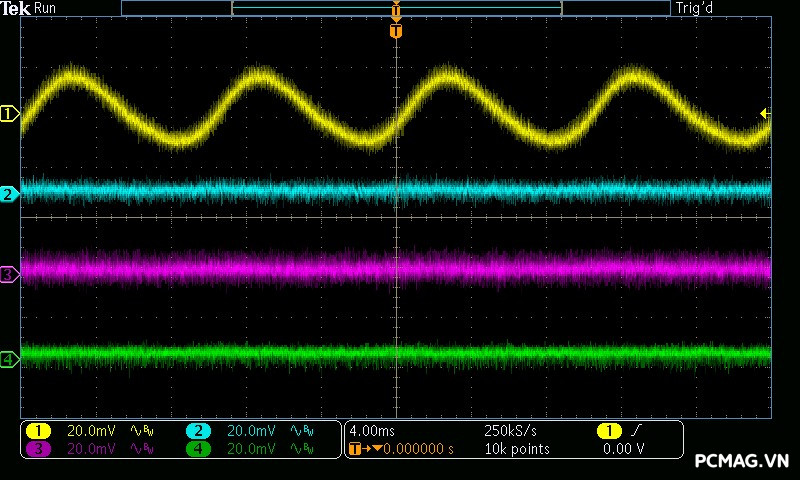This screenshot has height=480, width=800.
Task: Select the cyan channel 2 badge in readout
Action: click(x=198, y=431)
